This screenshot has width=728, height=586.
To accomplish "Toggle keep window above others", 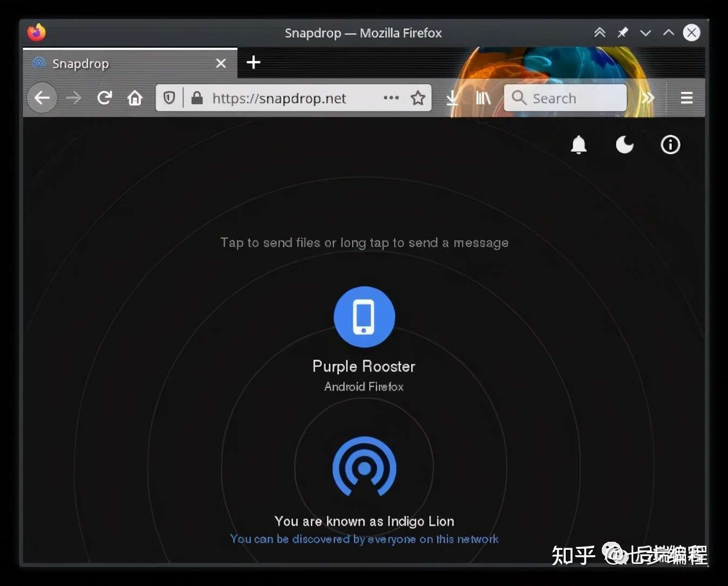I will [600, 32].
